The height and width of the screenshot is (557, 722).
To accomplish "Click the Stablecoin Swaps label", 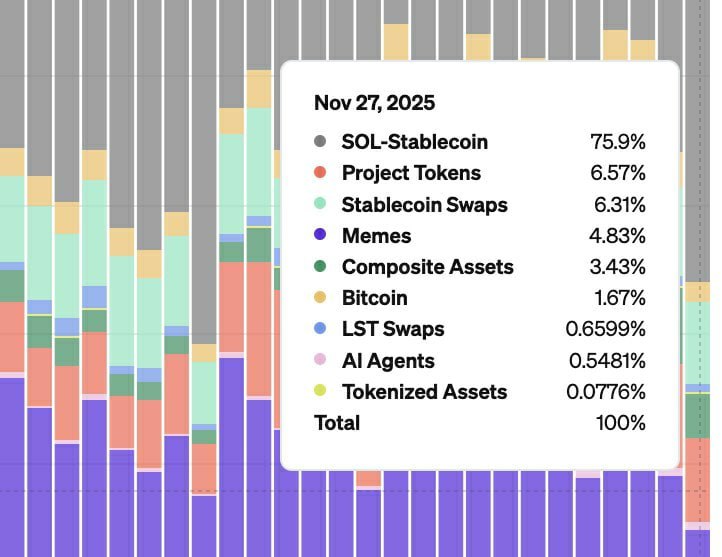I will [425, 205].
